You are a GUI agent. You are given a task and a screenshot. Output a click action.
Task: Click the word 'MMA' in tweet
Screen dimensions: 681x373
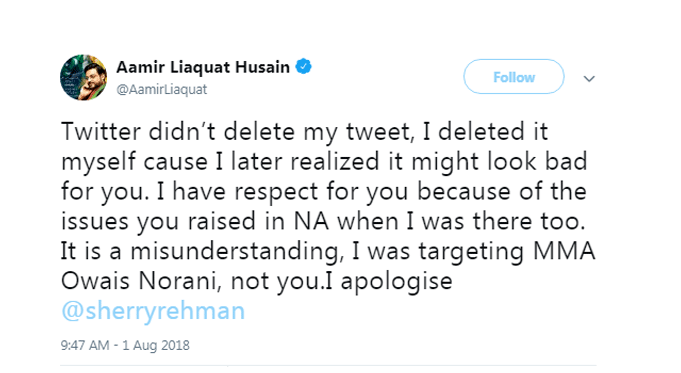tap(564, 251)
